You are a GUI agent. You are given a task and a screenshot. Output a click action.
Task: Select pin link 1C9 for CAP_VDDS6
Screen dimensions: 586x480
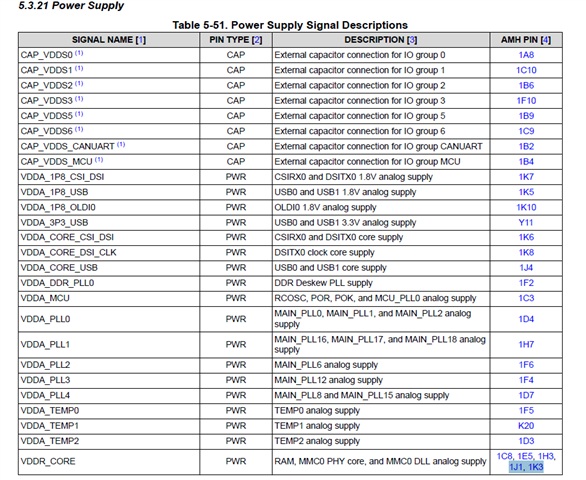[526, 131]
